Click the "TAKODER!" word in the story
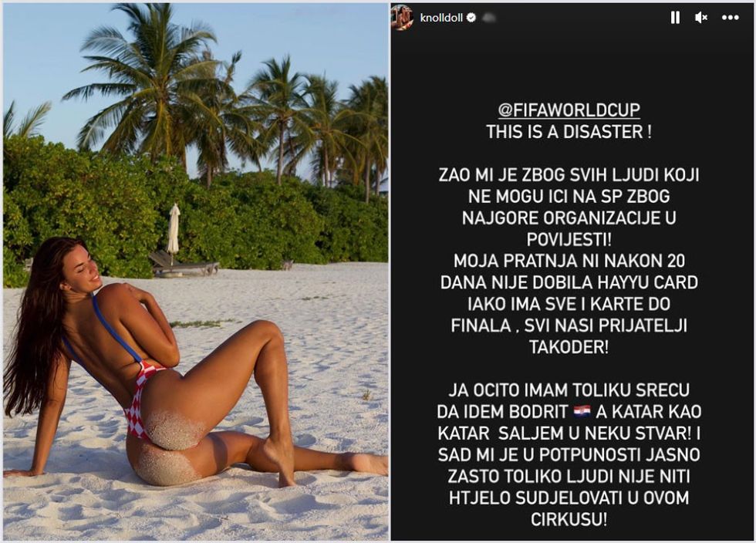The image size is (756, 543). point(569,347)
